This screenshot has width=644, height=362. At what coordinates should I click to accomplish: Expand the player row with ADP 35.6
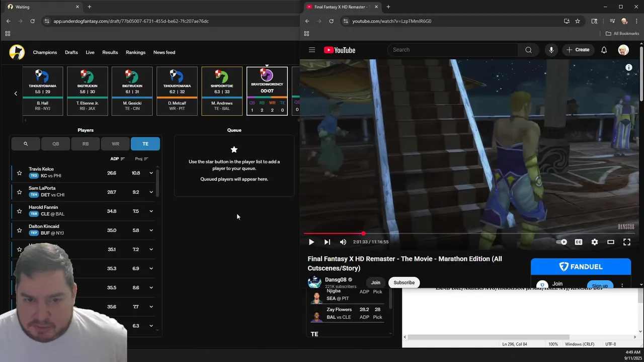coord(151,307)
